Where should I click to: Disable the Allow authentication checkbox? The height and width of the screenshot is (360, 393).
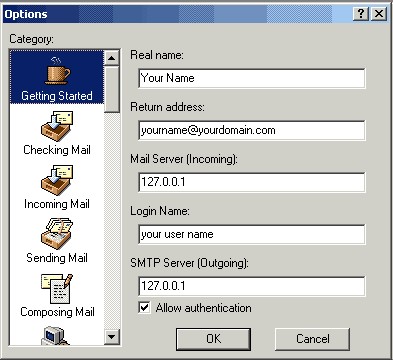[144, 307]
